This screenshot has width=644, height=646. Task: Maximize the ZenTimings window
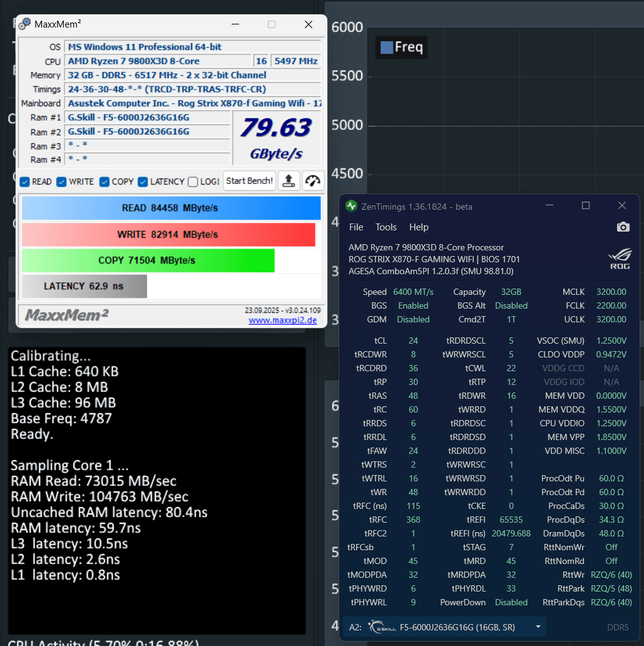pyautogui.click(x=586, y=205)
